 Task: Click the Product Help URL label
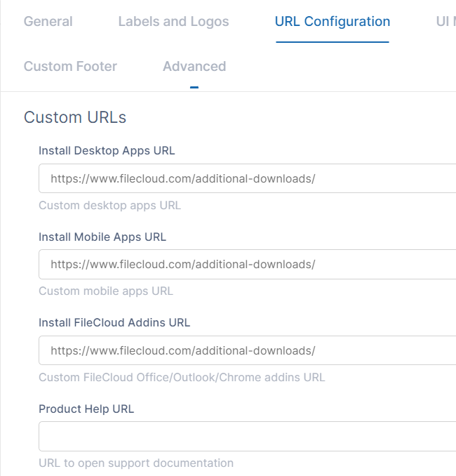(x=86, y=409)
